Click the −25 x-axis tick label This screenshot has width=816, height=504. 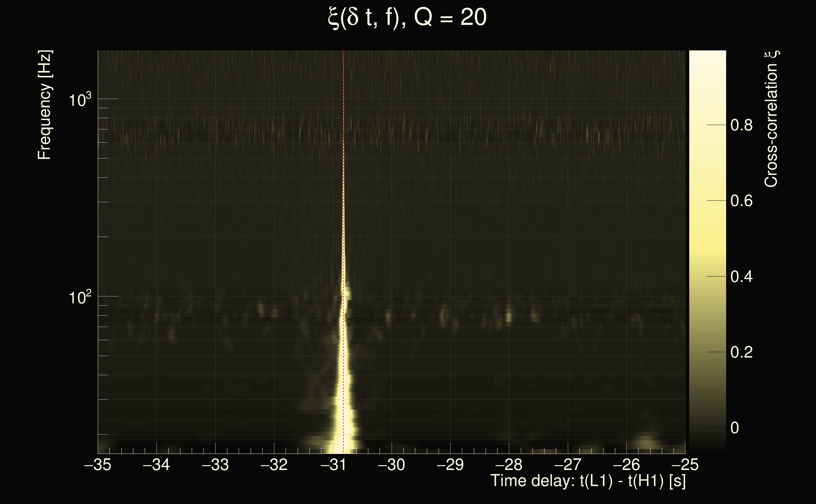(685, 465)
